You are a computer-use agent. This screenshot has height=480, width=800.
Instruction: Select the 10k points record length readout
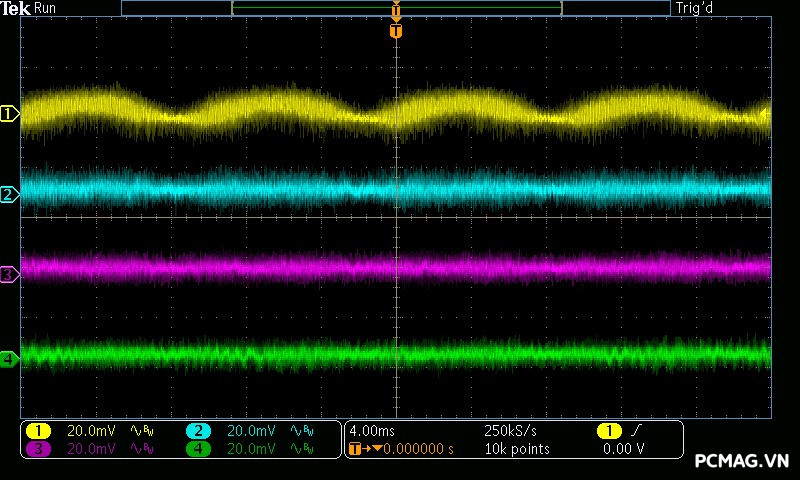coord(516,449)
